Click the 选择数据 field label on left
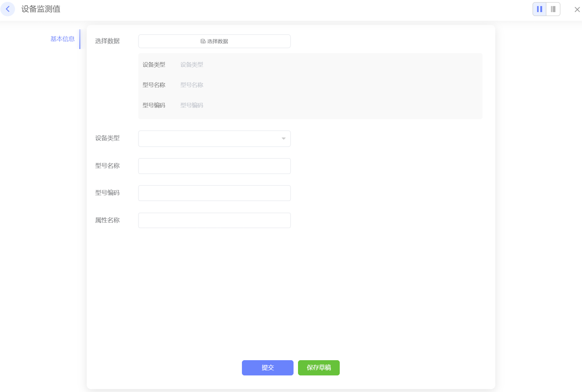Viewport: 582px width, 392px height. click(x=107, y=41)
